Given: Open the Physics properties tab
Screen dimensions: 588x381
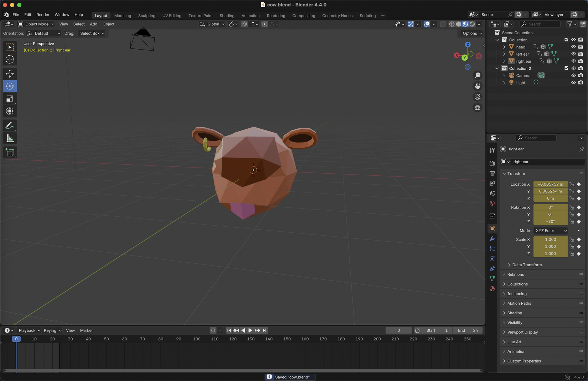Looking at the screenshot, I should [x=492, y=259].
